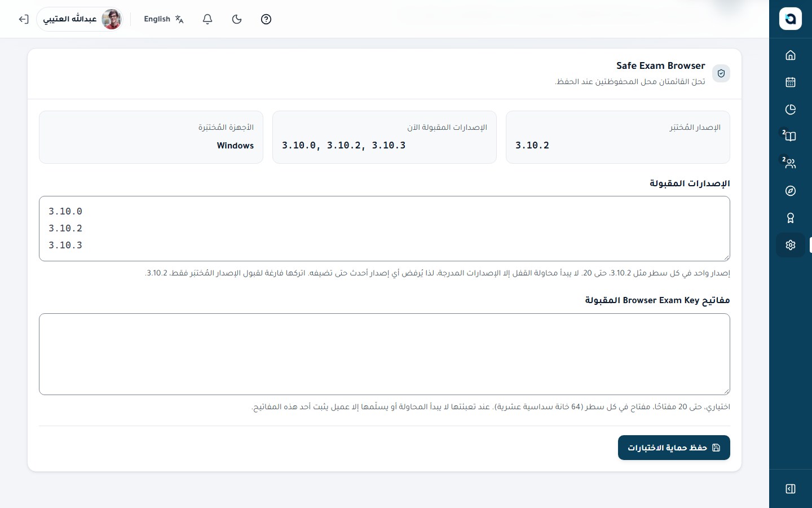This screenshot has width=812, height=508.
Task: Toggle dark mode moon icon
Action: click(237, 19)
